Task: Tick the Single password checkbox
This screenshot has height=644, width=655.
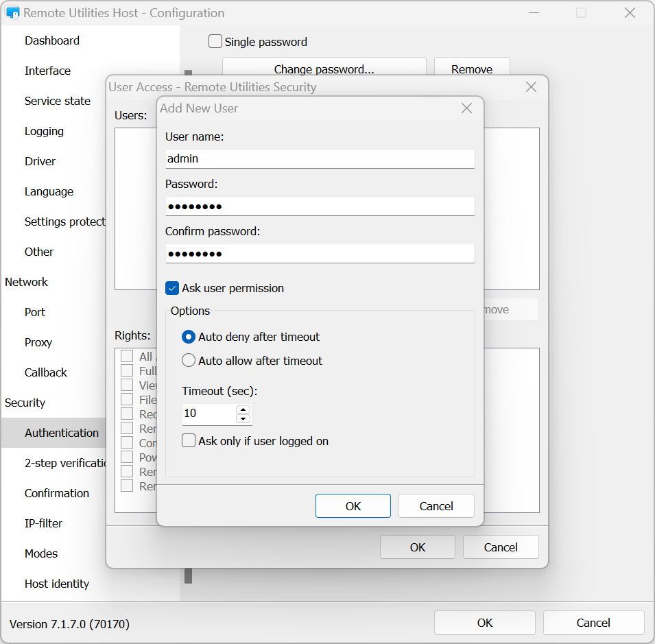Action: [x=215, y=42]
